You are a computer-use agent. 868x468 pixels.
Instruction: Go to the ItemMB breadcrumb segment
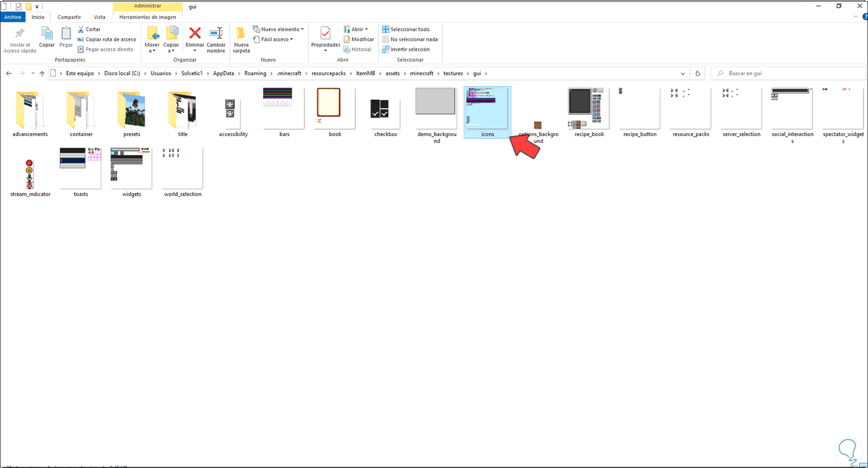367,74
